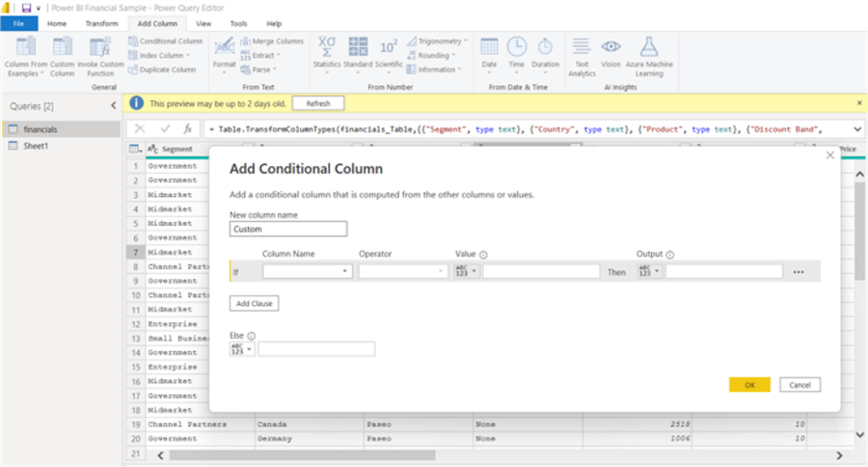This screenshot has width=868, height=467.
Task: Open the Date column options
Action: pos(489,55)
